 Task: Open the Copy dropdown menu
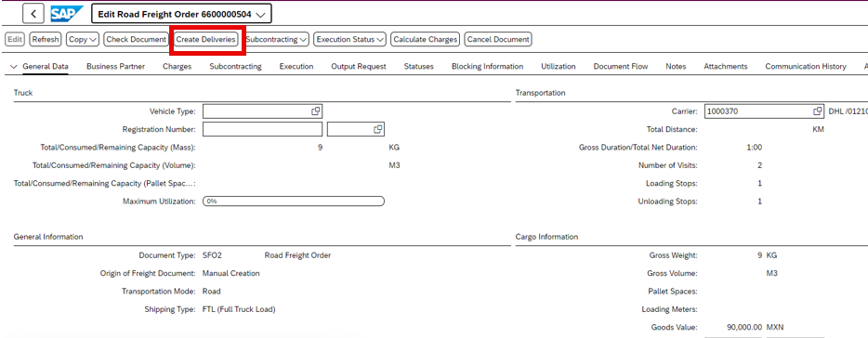tap(83, 39)
